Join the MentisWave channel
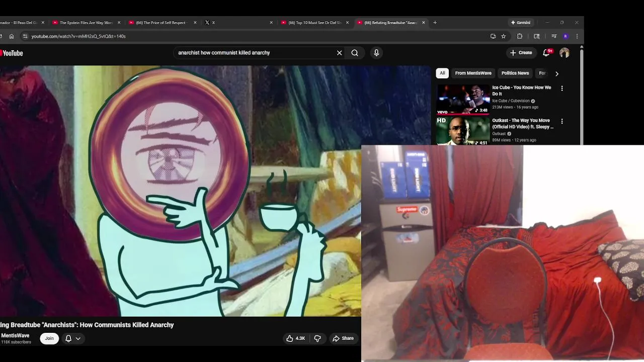The height and width of the screenshot is (362, 644). pyautogui.click(x=49, y=338)
